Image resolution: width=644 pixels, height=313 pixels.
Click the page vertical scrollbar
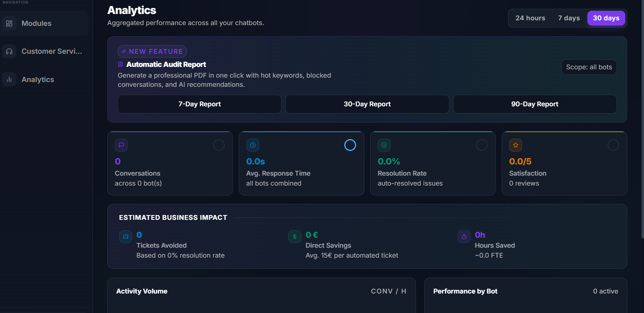[x=642, y=119]
